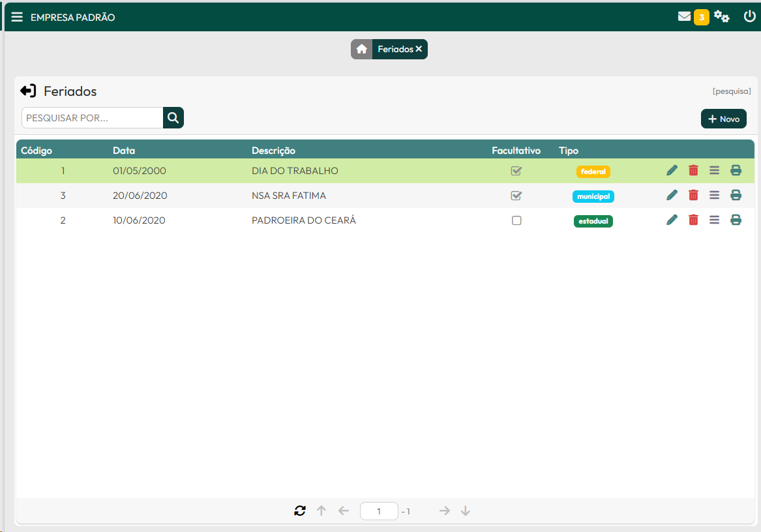Click the search magnifier button

pos(173,118)
